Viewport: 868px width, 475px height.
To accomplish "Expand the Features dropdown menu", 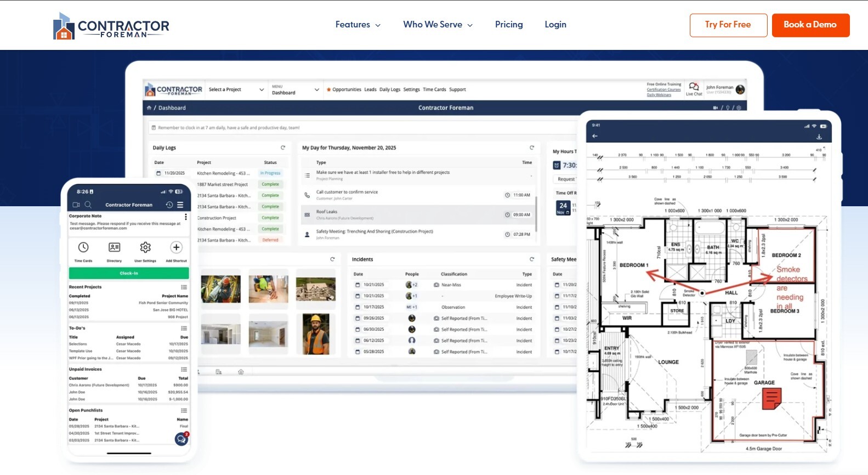I will tap(358, 25).
